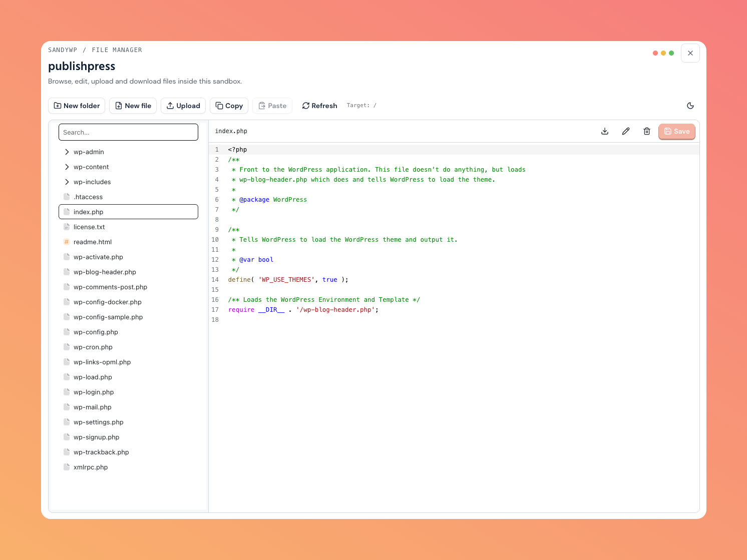Open wp-signup.php file
The height and width of the screenshot is (560, 747).
[128, 437]
